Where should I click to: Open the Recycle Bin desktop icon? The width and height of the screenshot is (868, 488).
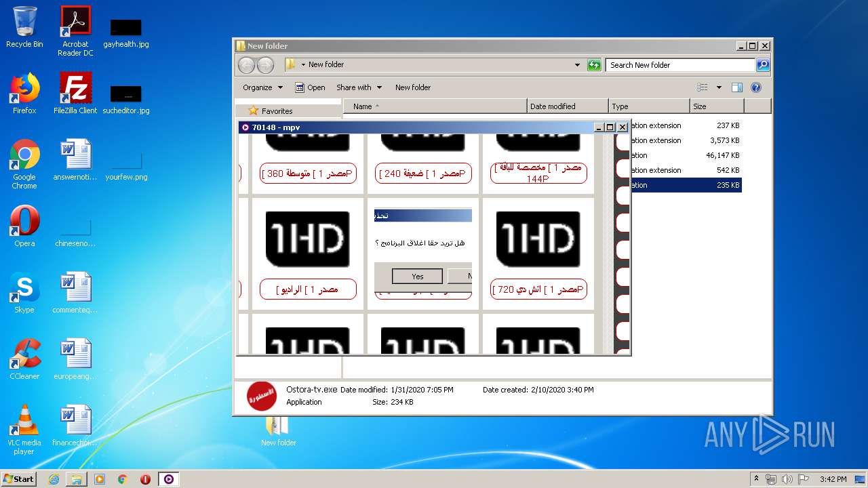[x=24, y=27]
